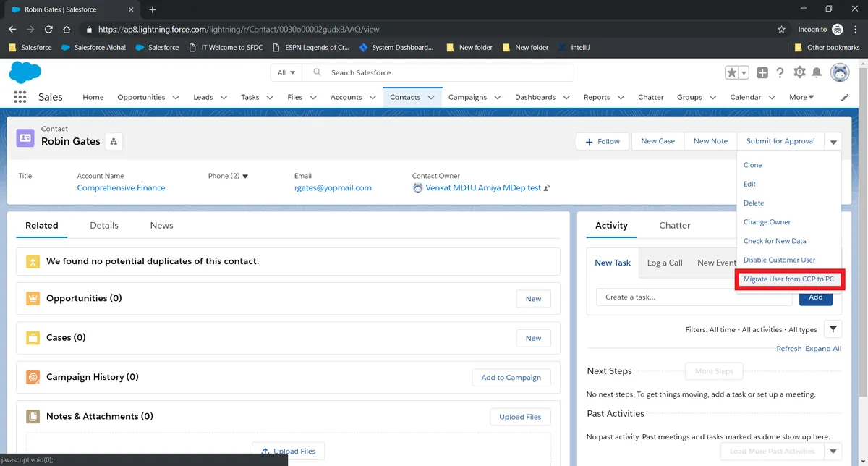Viewport: 868px width, 466px height.
Task: Select Edit from the actions menu
Action: 749,184
